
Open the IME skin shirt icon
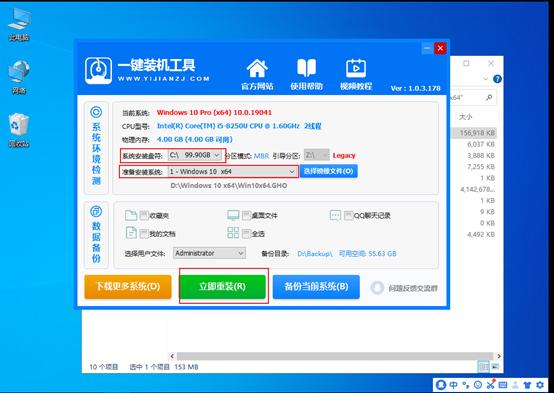pyautogui.click(x=527, y=385)
